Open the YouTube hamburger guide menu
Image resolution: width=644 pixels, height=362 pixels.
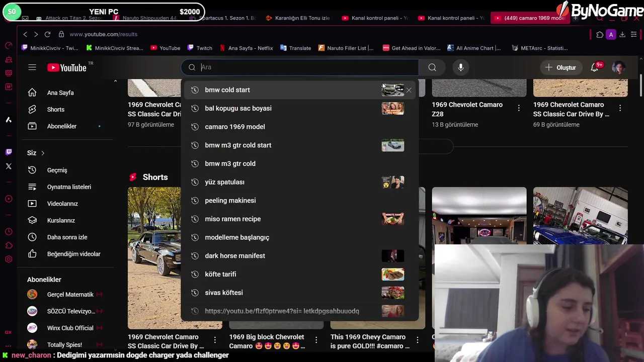pos(32,67)
